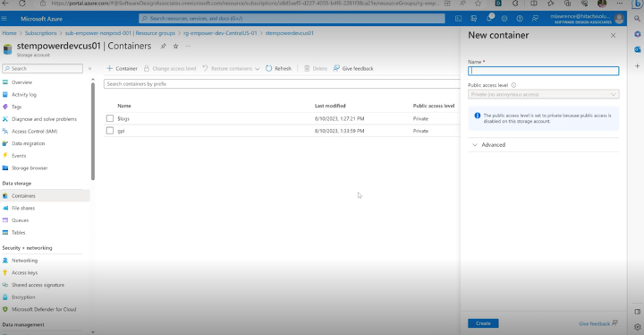Open Access keys

tap(24, 272)
